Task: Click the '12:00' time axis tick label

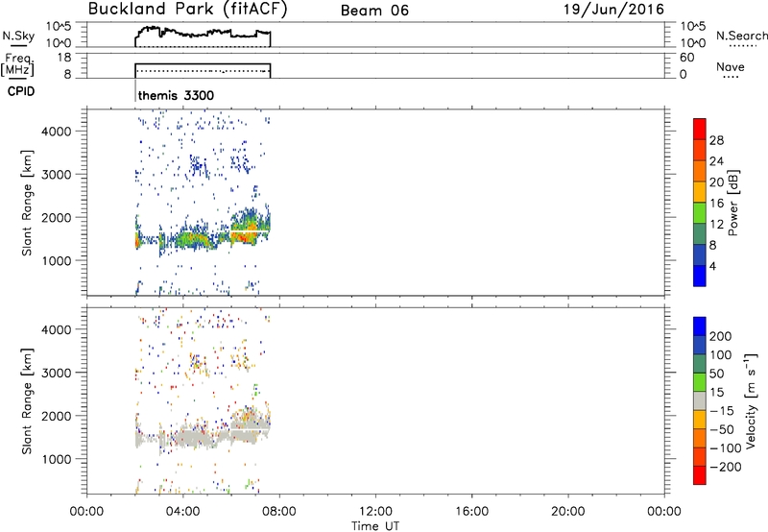Action: coord(375,512)
